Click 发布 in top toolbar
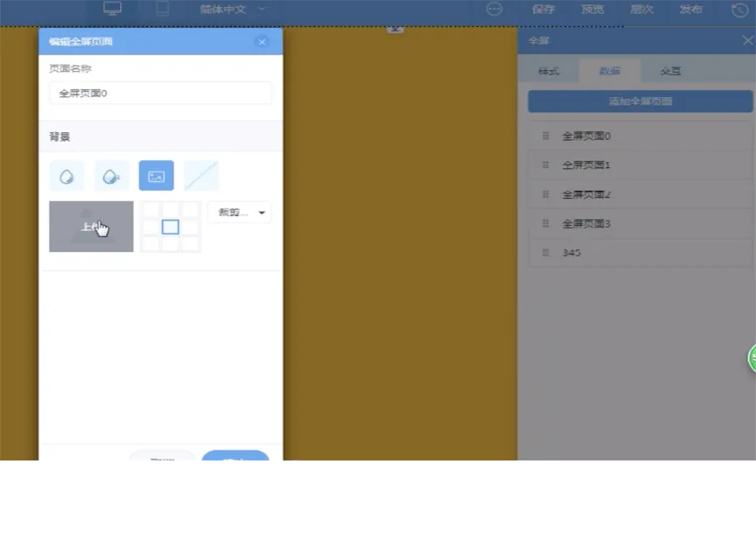 [x=690, y=9]
